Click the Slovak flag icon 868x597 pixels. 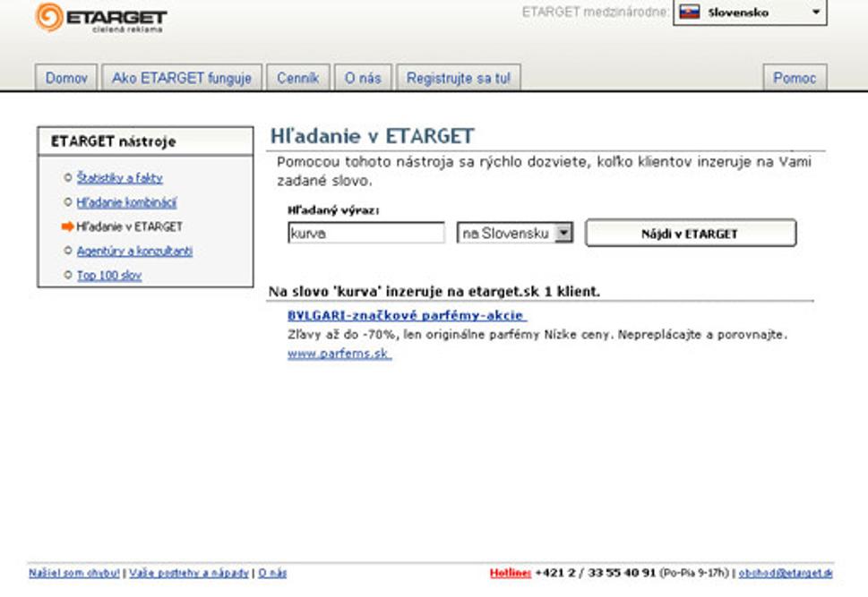click(x=690, y=12)
